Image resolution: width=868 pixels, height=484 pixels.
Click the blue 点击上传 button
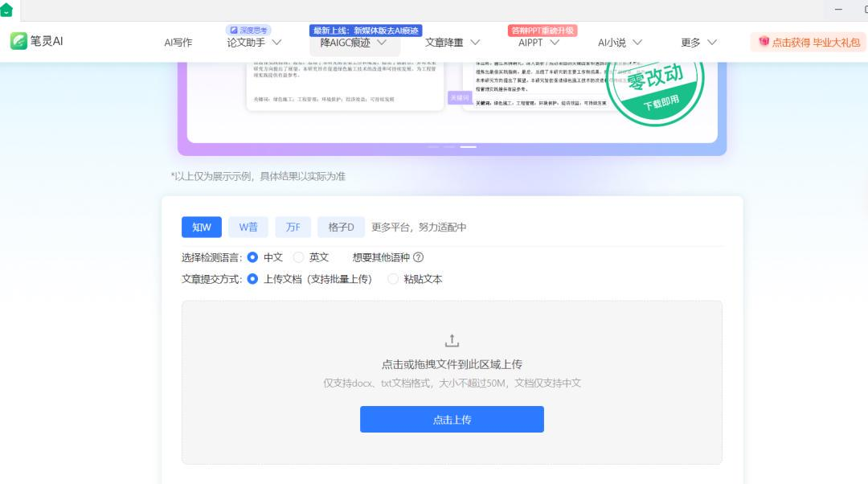click(x=452, y=419)
